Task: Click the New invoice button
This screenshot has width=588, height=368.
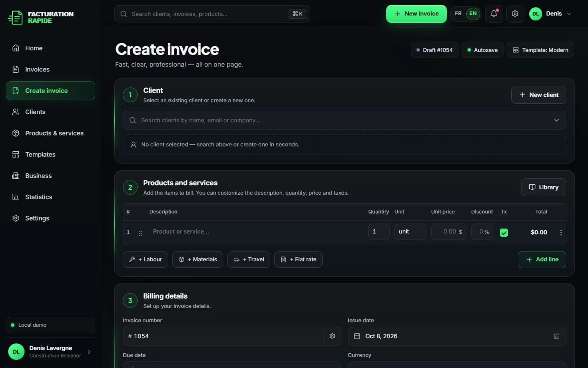Action: 416,14
